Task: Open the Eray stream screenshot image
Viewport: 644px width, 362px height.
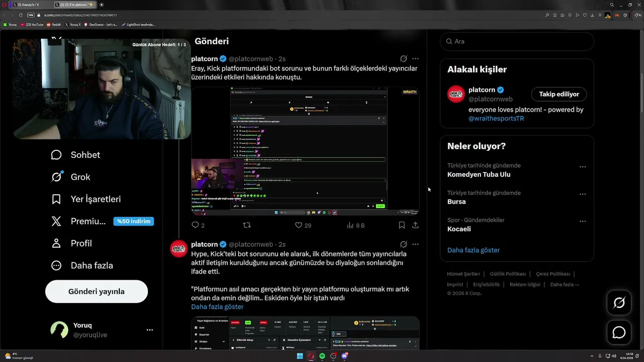Action: click(x=305, y=151)
